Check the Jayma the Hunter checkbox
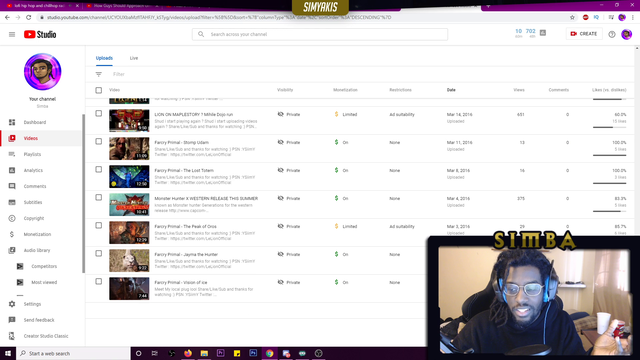 (x=98, y=253)
